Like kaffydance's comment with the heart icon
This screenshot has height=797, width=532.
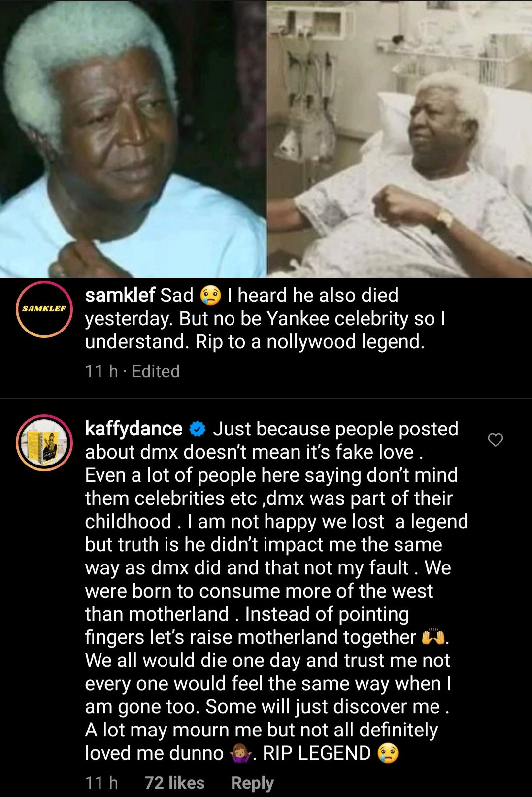click(495, 439)
